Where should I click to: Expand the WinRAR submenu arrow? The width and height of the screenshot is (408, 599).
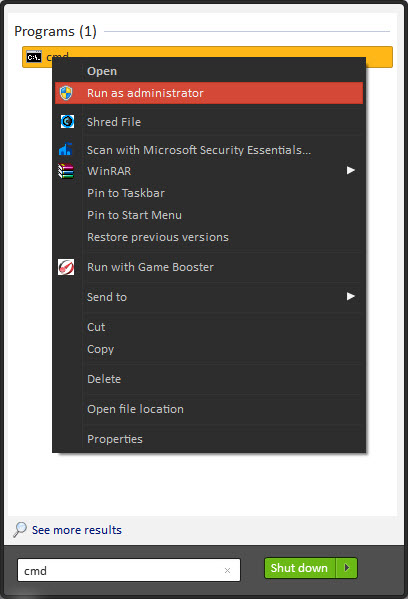click(351, 170)
